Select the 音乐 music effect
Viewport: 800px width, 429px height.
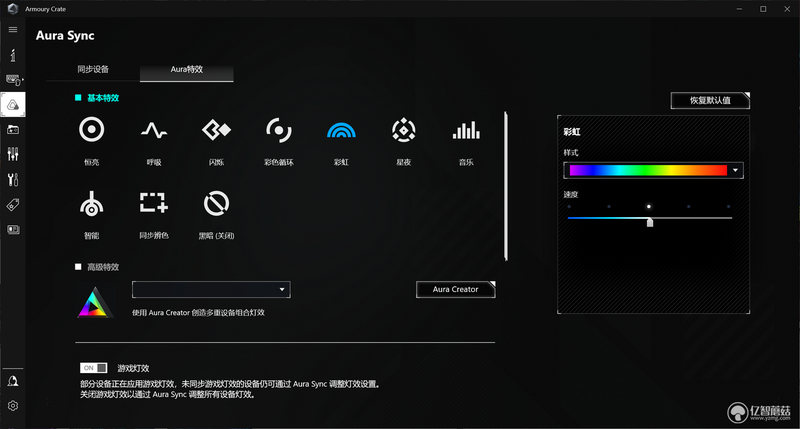(466, 131)
